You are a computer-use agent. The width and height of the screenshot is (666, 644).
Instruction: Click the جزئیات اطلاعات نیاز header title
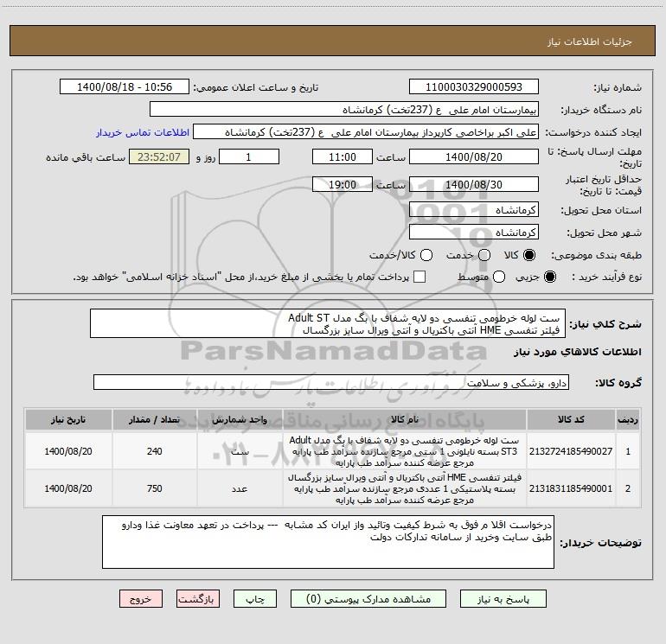coord(590,41)
